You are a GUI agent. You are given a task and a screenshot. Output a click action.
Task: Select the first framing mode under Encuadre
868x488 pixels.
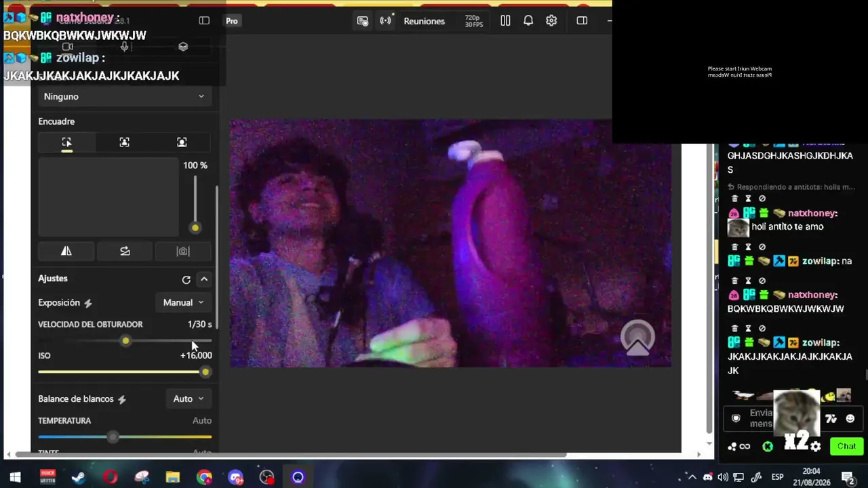click(x=66, y=142)
